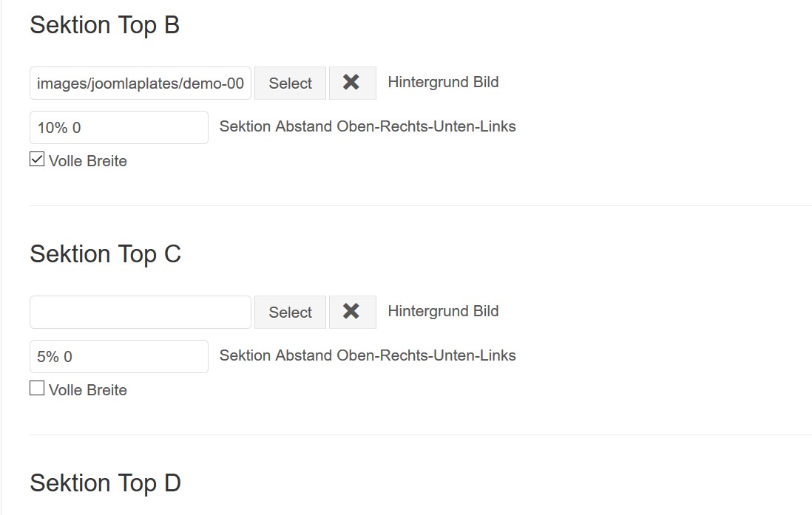812x515 pixels.
Task: Focus the images/joomlaplates path field
Action: coord(141,83)
